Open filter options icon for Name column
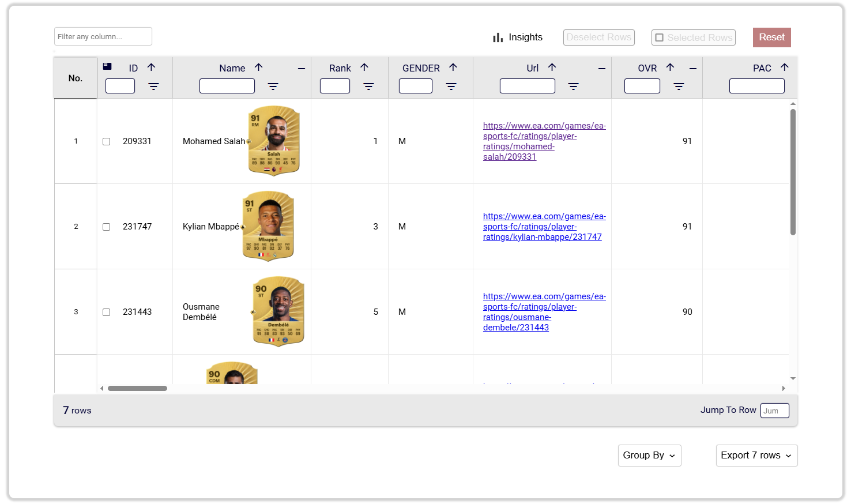 pyautogui.click(x=273, y=86)
